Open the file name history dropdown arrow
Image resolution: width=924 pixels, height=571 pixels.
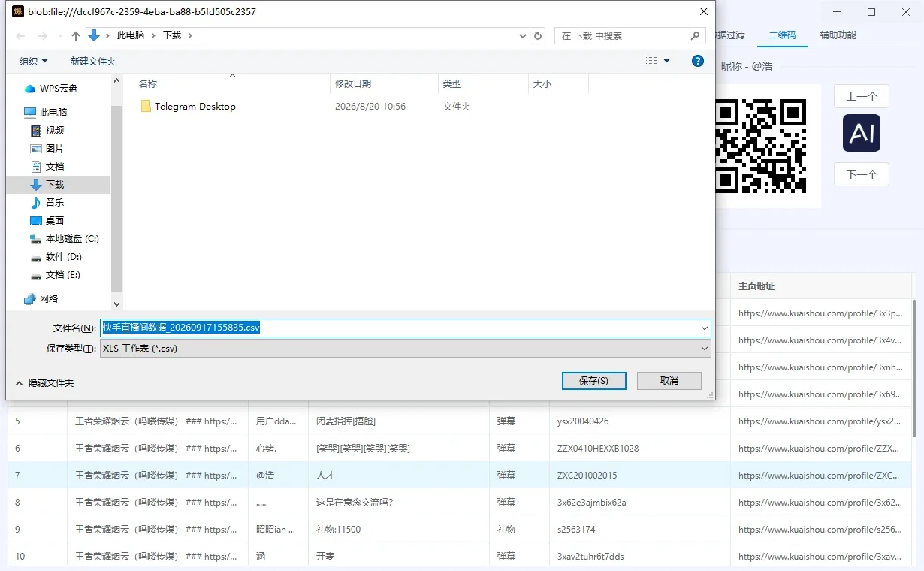[705, 328]
